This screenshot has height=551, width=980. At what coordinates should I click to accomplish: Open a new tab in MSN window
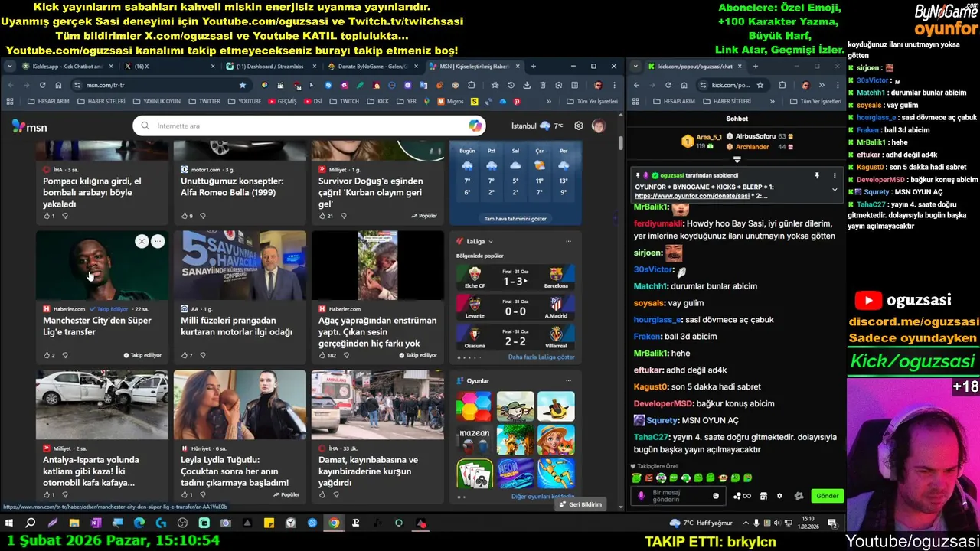tap(534, 67)
